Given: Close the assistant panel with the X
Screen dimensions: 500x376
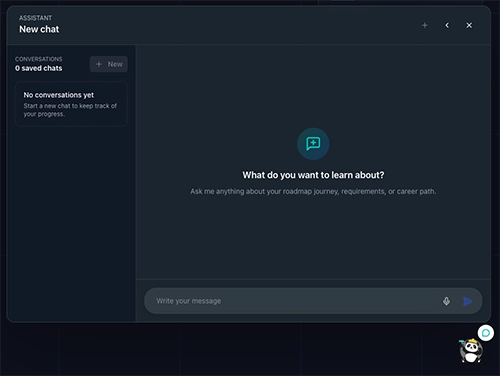Looking at the screenshot, I should (x=469, y=25).
